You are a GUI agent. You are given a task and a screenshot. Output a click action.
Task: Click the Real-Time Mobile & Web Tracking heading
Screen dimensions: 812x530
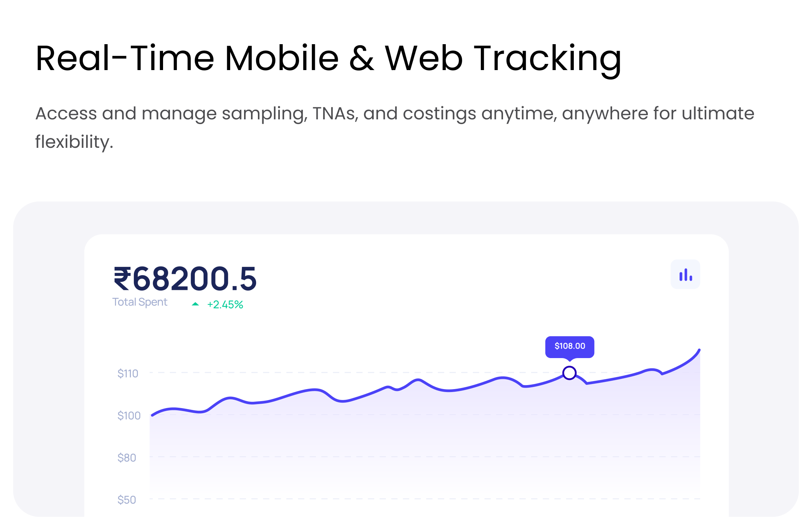pos(328,58)
